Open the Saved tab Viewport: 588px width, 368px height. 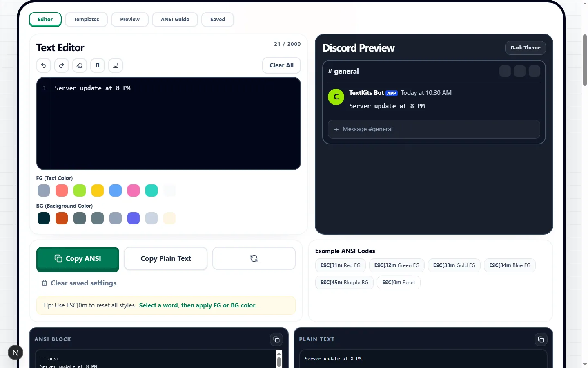pyautogui.click(x=218, y=20)
